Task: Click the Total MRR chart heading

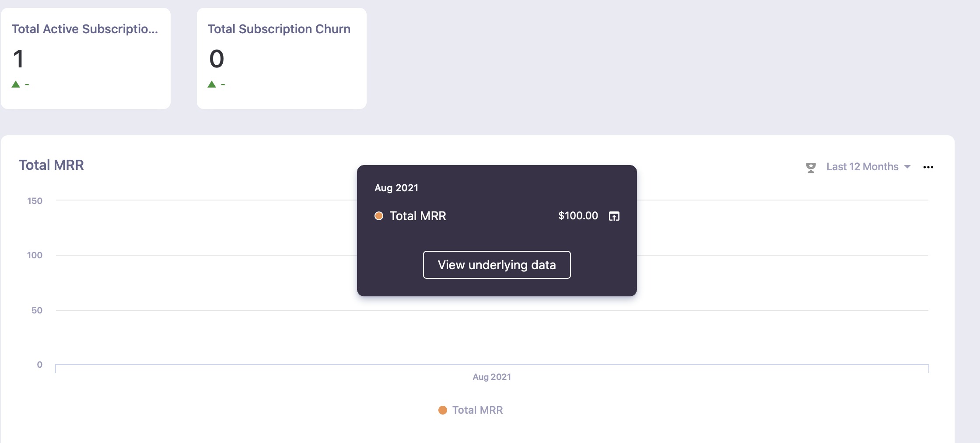Action: [x=51, y=165]
